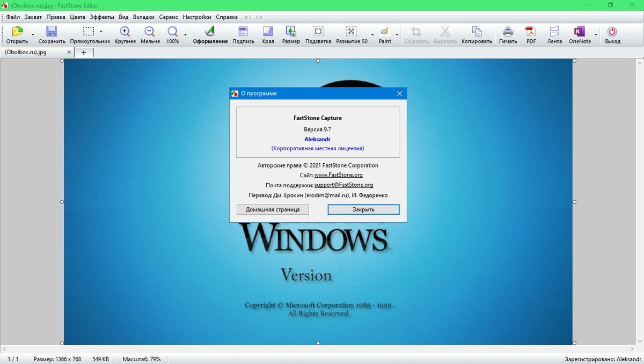Expand the dropdown arrow next to Открыть
Viewport: 644px width, 364px height.
tap(33, 34)
